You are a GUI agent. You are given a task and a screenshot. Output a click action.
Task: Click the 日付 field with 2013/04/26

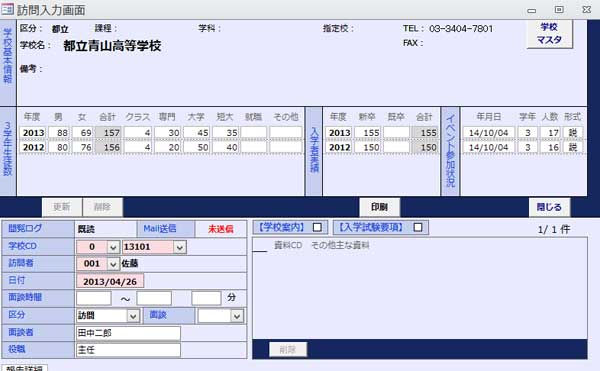click(x=110, y=282)
